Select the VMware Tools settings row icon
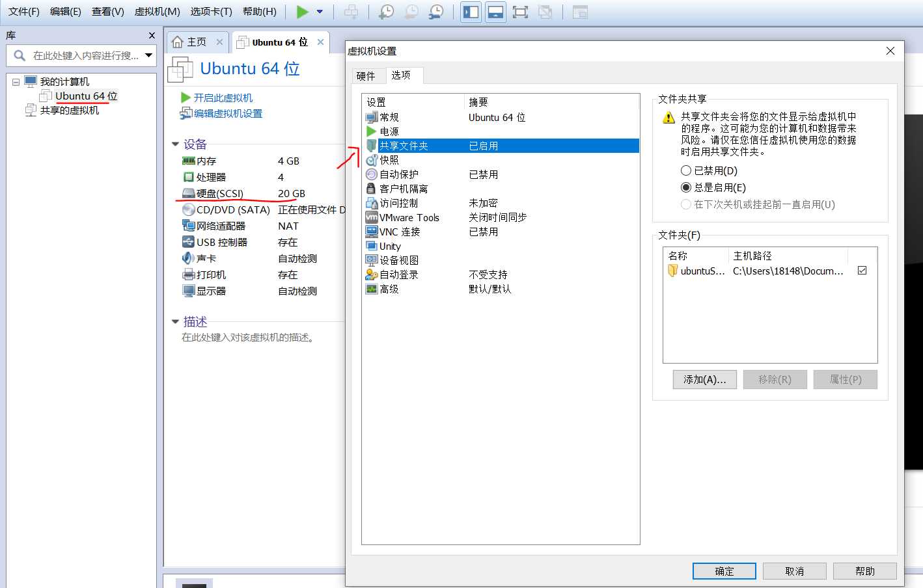The image size is (923, 588). (x=371, y=217)
